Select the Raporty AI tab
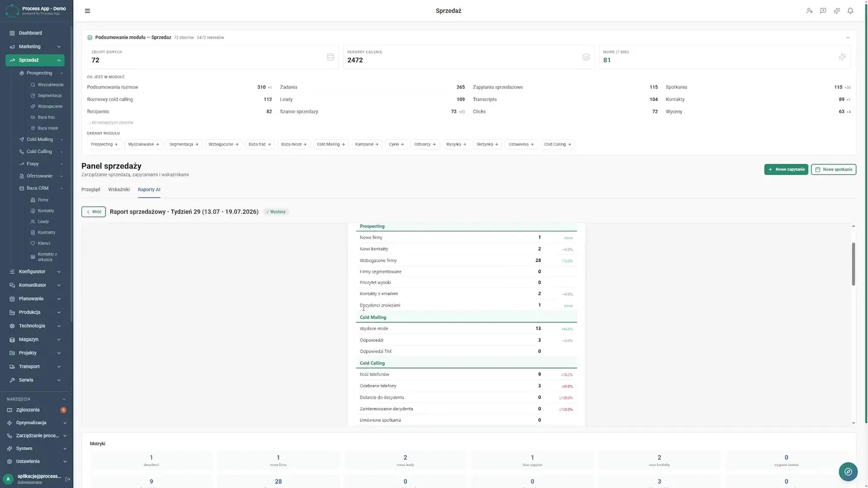Image resolution: width=868 pixels, height=488 pixels. (x=149, y=189)
